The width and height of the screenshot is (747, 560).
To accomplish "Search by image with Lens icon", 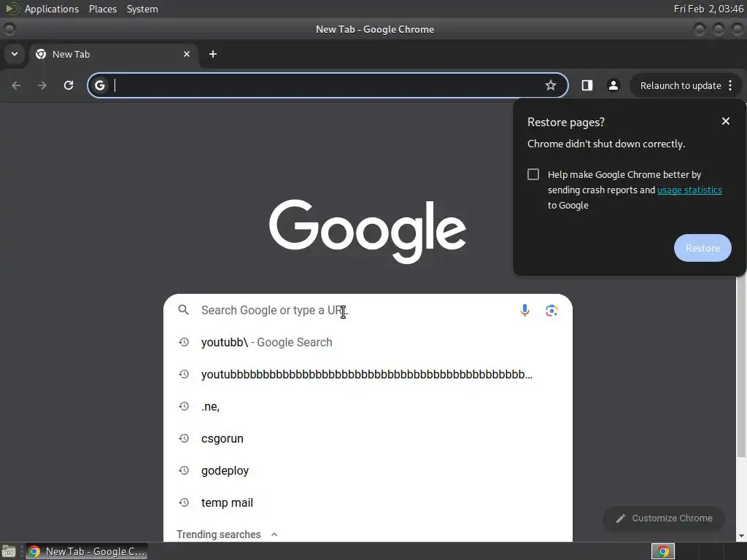I will click(x=551, y=311).
